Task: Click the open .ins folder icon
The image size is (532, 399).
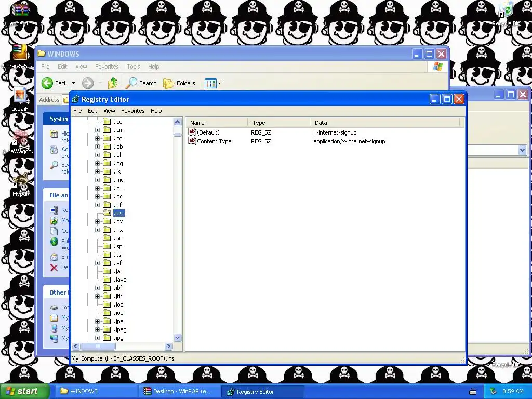Action: [x=107, y=213]
